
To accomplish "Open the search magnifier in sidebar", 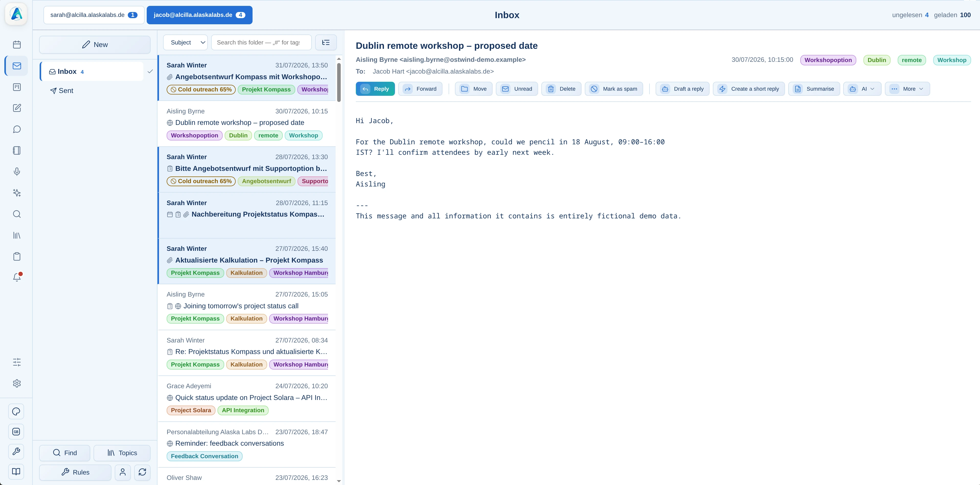I will (x=17, y=214).
